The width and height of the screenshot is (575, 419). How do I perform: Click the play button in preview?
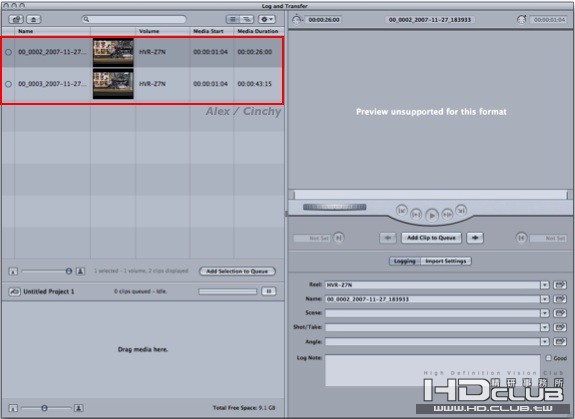432,215
